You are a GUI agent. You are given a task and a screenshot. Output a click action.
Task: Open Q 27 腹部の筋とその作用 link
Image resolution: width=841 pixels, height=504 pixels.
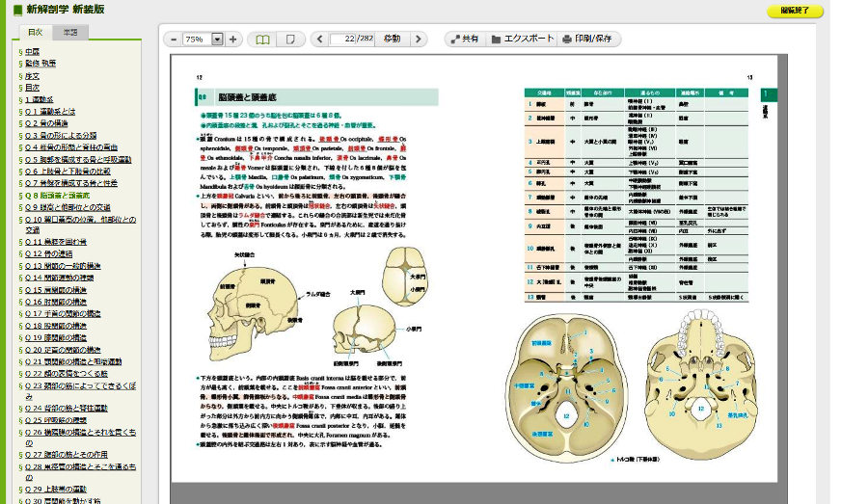(66, 454)
